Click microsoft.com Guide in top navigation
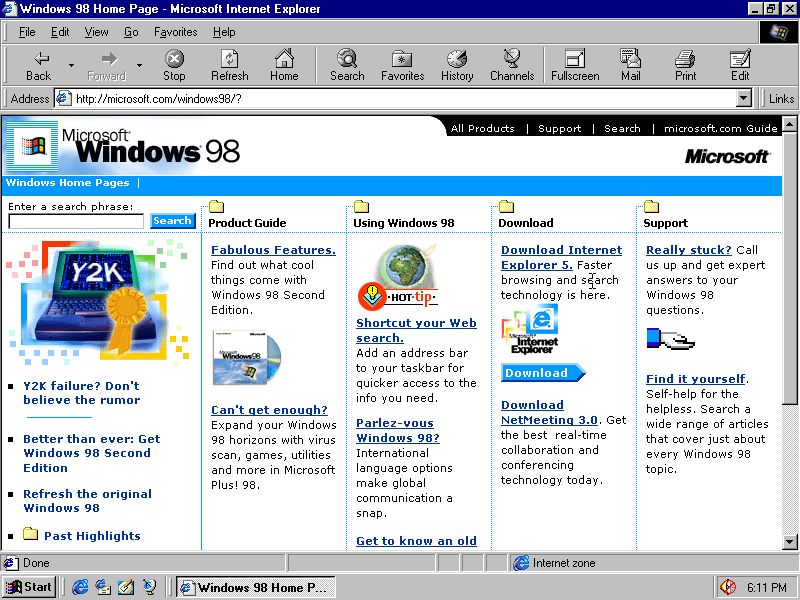The width and height of the screenshot is (800, 600). coord(720,129)
